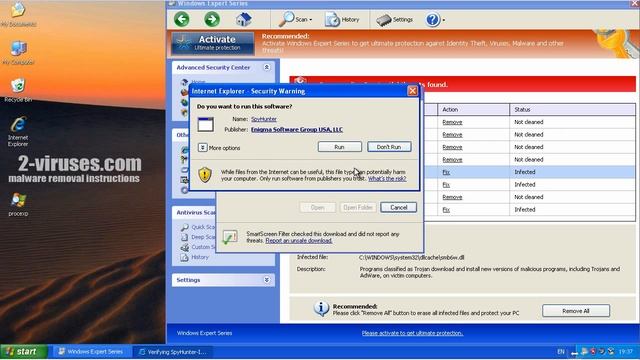Sort results by the Status column header
The height and width of the screenshot is (360, 640).
[572, 109]
